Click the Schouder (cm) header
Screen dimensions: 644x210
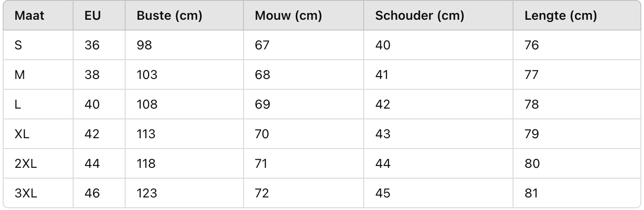pyautogui.click(x=439, y=16)
